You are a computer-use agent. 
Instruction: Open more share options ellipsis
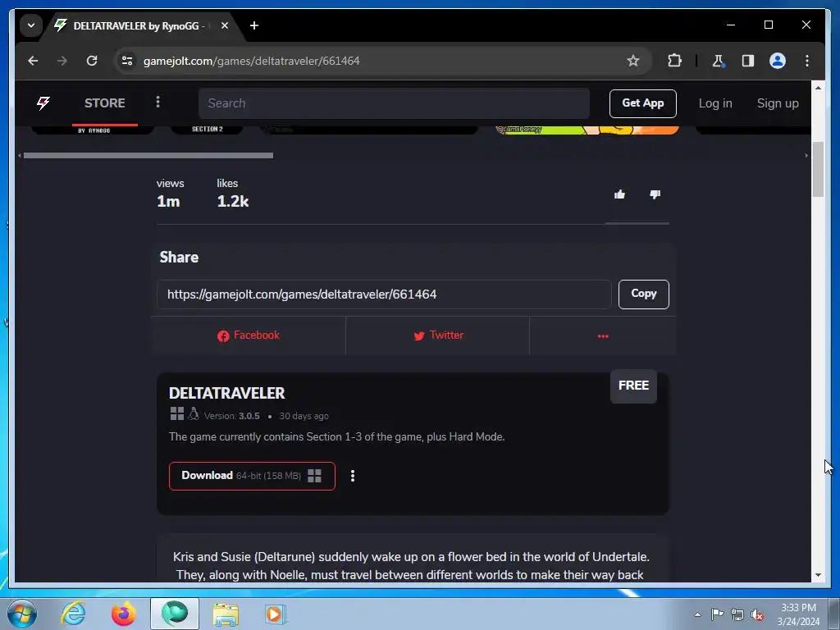click(x=603, y=336)
